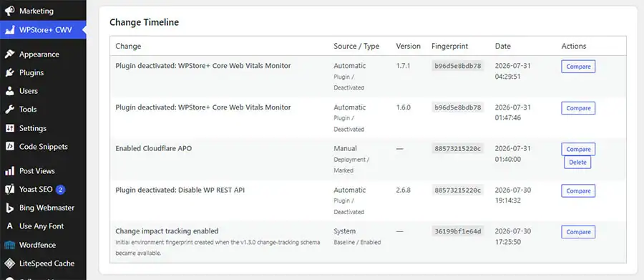Click the Version column header

coord(409,46)
